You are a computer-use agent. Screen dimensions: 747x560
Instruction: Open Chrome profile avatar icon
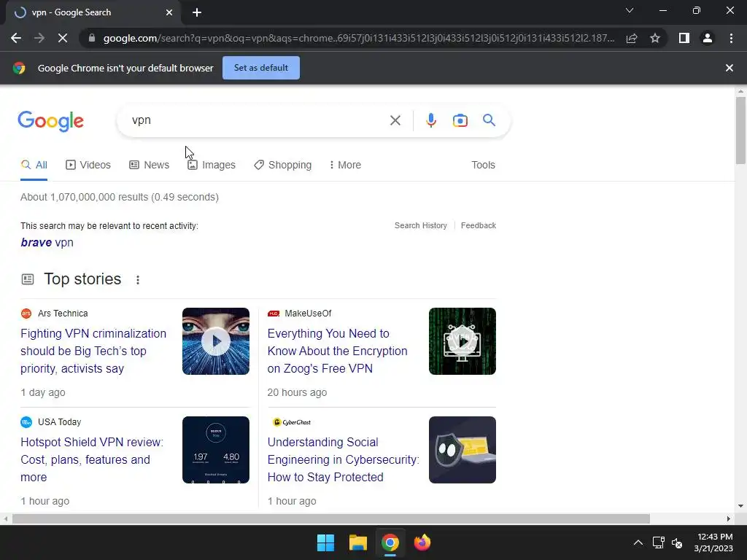point(708,38)
